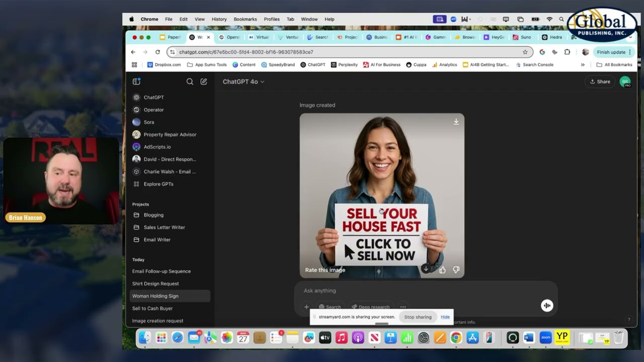Open Spotlight search in the macOS menu bar
Viewport: 644px width, 362px height.
[x=561, y=19]
